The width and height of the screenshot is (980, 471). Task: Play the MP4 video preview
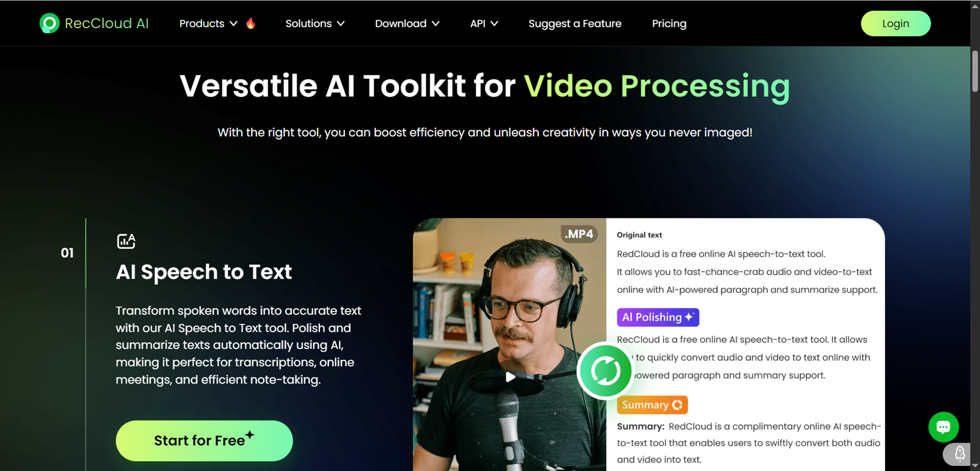coord(510,377)
